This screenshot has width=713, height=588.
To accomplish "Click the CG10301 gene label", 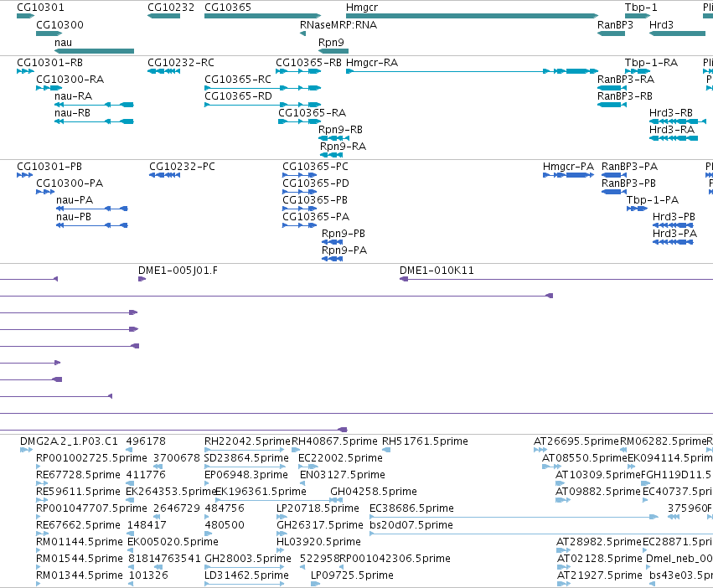I will 40,8.
